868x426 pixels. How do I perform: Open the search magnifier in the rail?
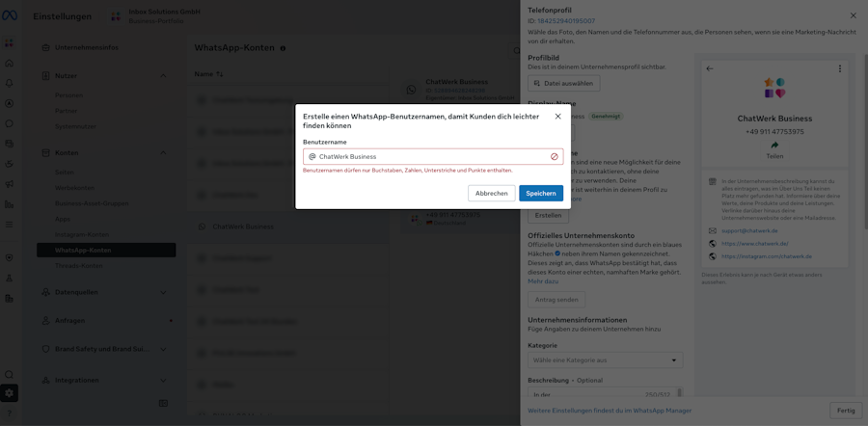(9, 375)
